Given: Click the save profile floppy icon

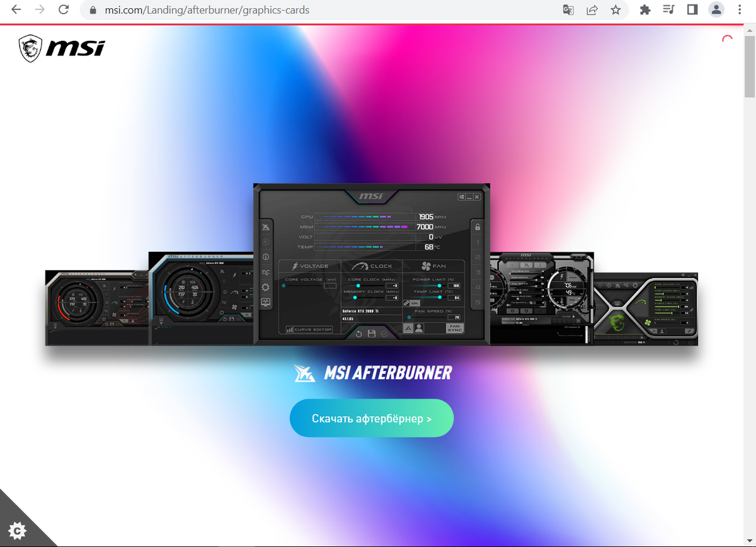Looking at the screenshot, I should 372,334.
